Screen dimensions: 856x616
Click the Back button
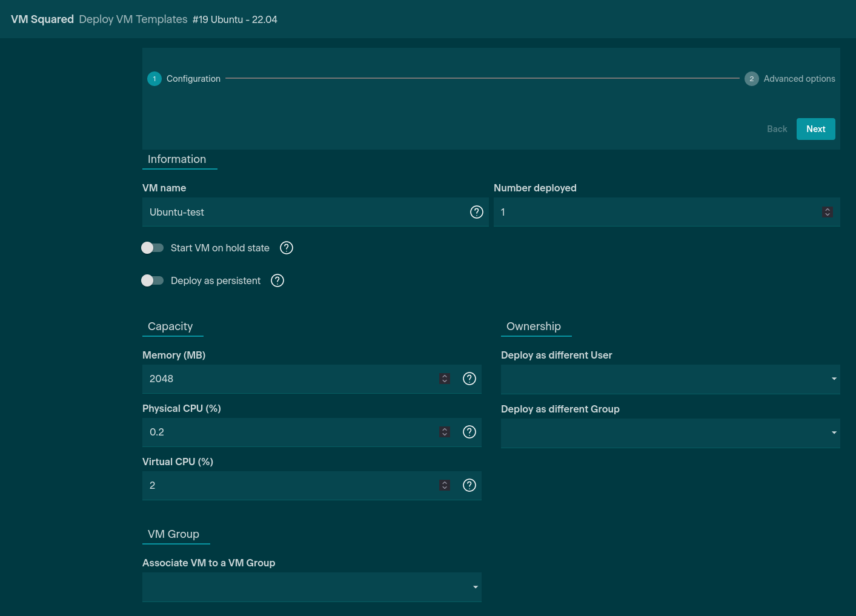777,129
